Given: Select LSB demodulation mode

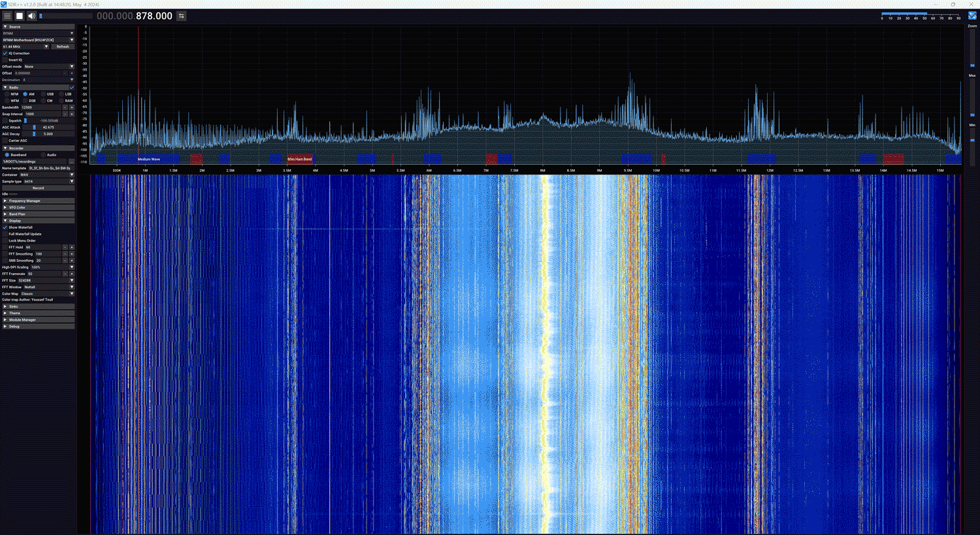Looking at the screenshot, I should point(61,94).
